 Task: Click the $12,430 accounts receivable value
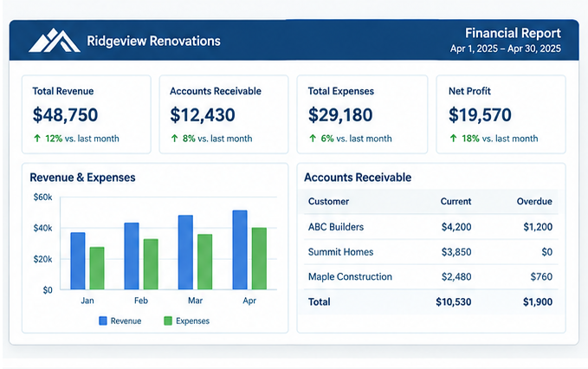click(x=203, y=114)
